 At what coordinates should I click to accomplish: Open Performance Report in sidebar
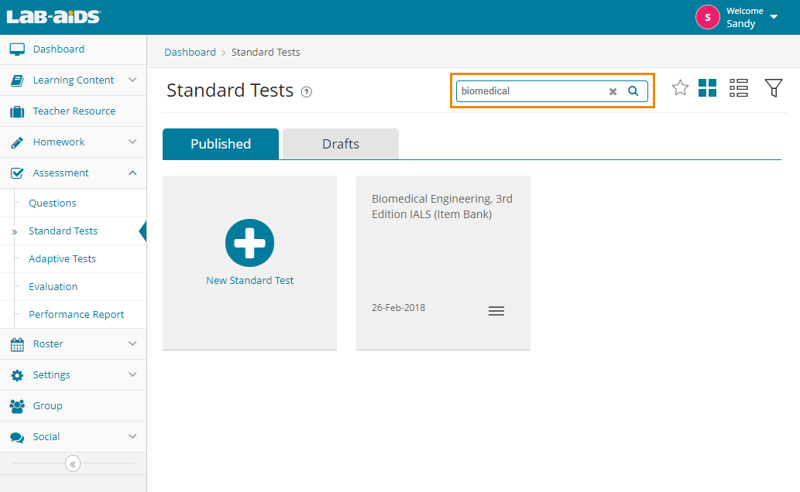[76, 314]
